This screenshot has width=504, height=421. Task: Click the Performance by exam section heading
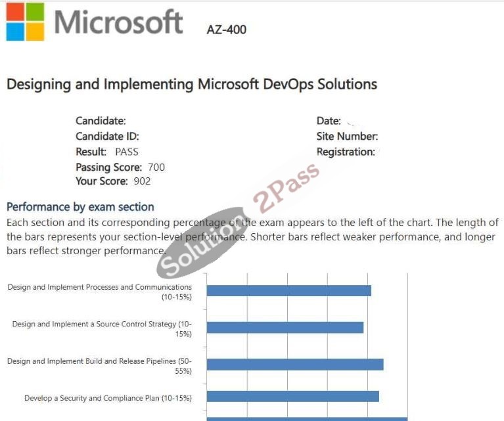[80, 207]
